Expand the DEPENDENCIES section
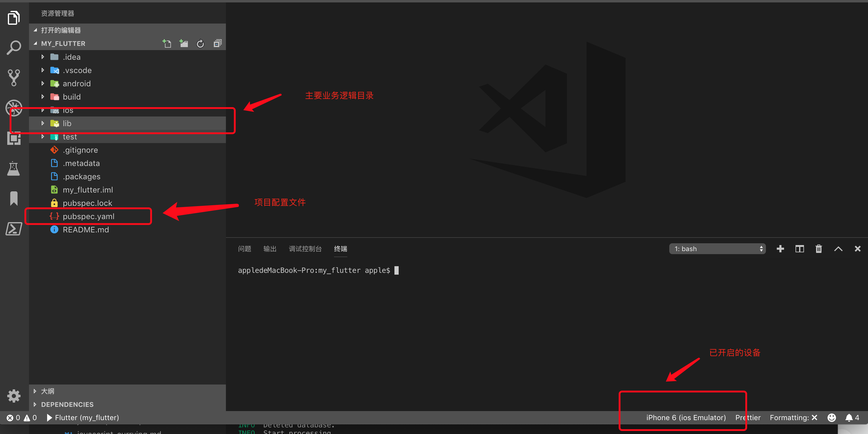The height and width of the screenshot is (434, 868). (67, 404)
